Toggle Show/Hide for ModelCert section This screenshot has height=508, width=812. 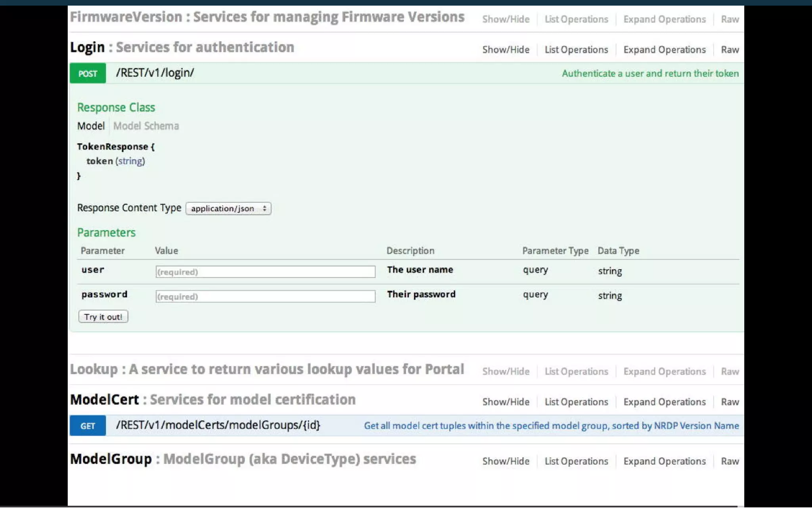point(506,402)
